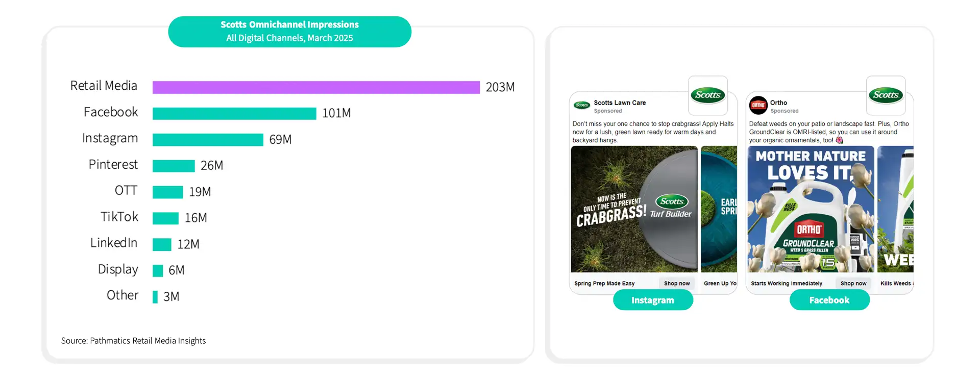Screen dimensions: 980x382
Task: Click the Scotts Lawn Care account name
Action: click(620, 103)
